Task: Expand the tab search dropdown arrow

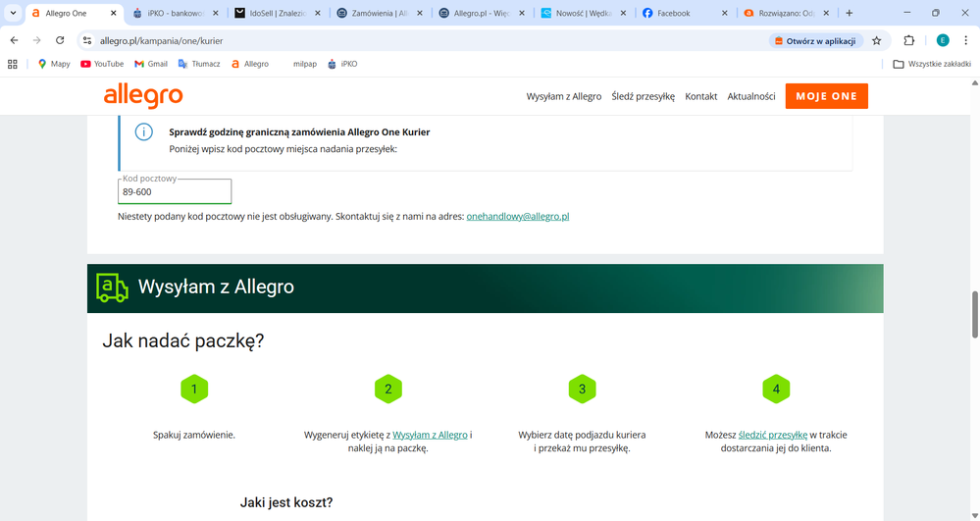Action: pyautogui.click(x=13, y=13)
